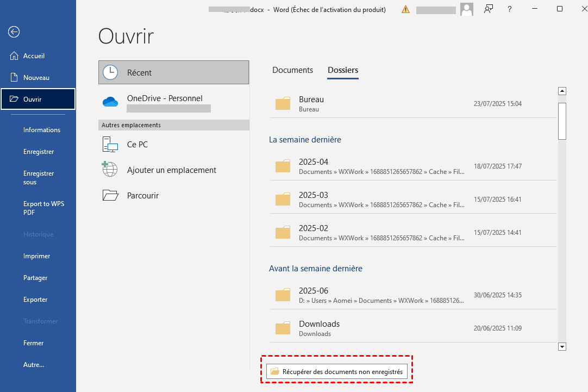Click Récupérer des documents non enregistrés
Image resolution: width=588 pixels, height=392 pixels.
[336, 372]
